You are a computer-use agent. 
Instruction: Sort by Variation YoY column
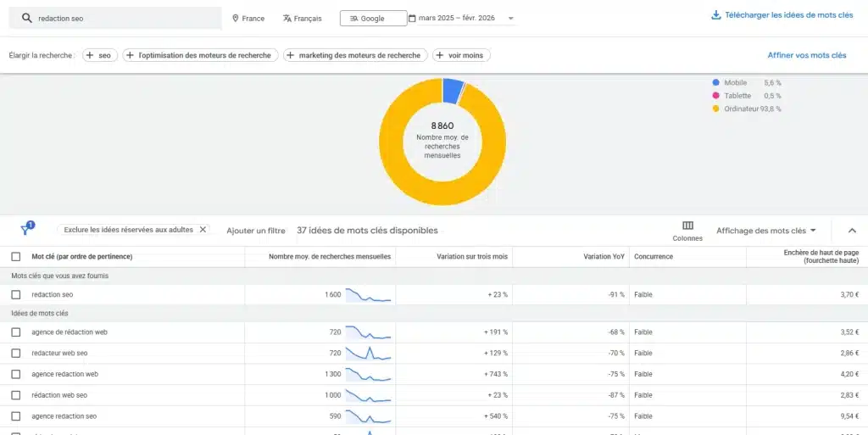pos(604,257)
